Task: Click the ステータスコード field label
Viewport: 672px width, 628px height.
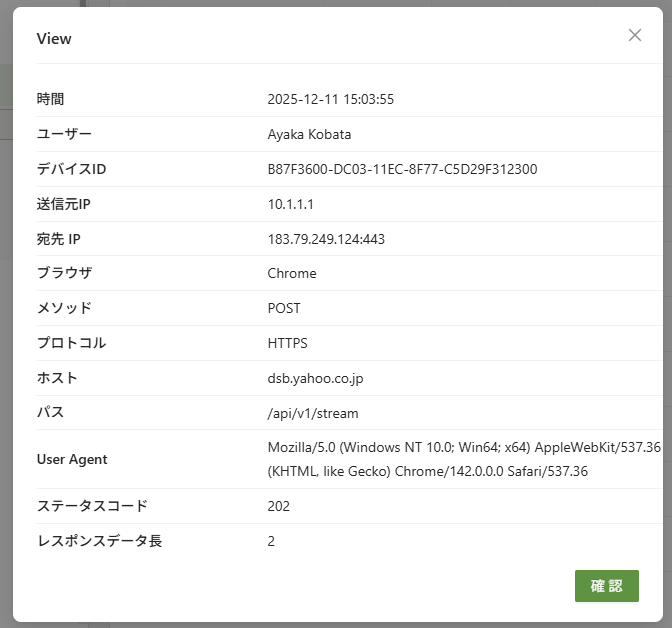Action: tap(92, 506)
